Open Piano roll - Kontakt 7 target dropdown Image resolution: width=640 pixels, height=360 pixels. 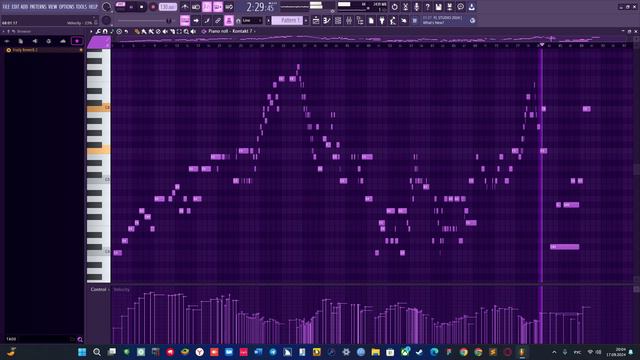(232, 31)
